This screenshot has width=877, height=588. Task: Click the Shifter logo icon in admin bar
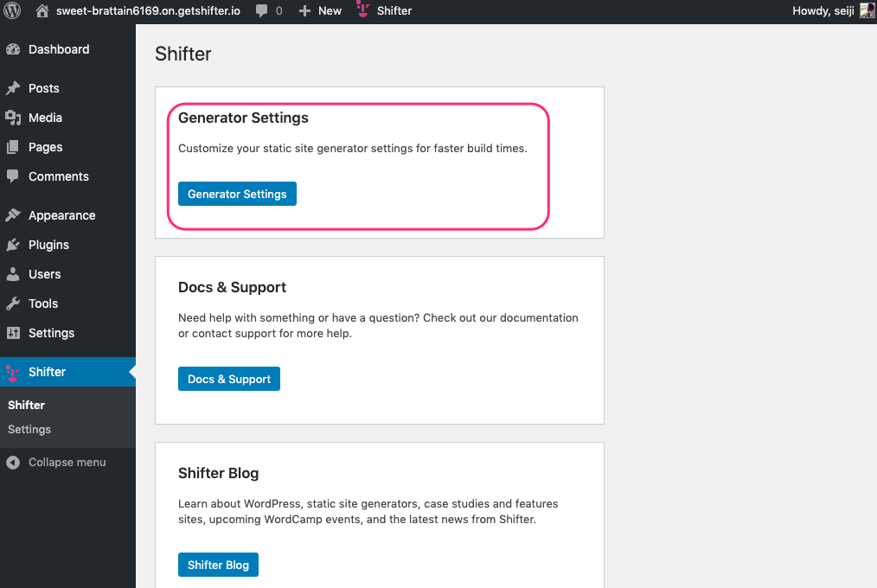(363, 10)
